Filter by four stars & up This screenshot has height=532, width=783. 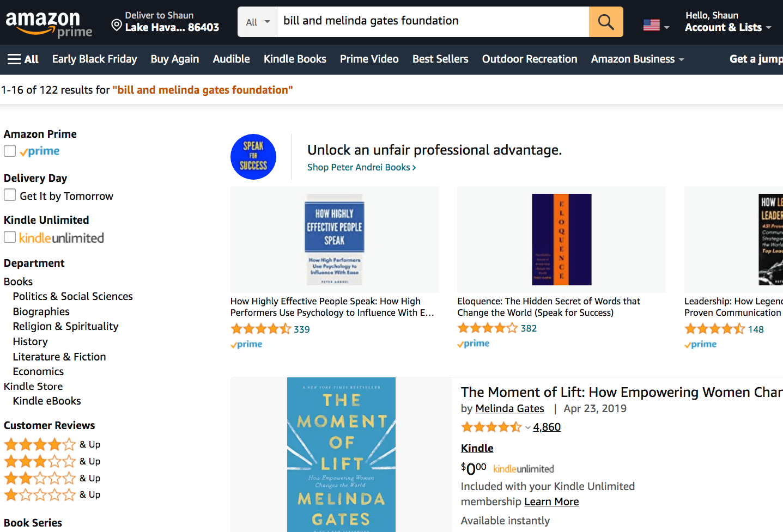tap(52, 444)
